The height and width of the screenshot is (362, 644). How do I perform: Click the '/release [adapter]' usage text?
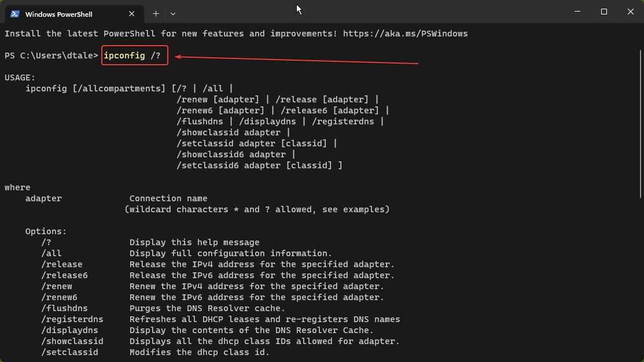322,99
